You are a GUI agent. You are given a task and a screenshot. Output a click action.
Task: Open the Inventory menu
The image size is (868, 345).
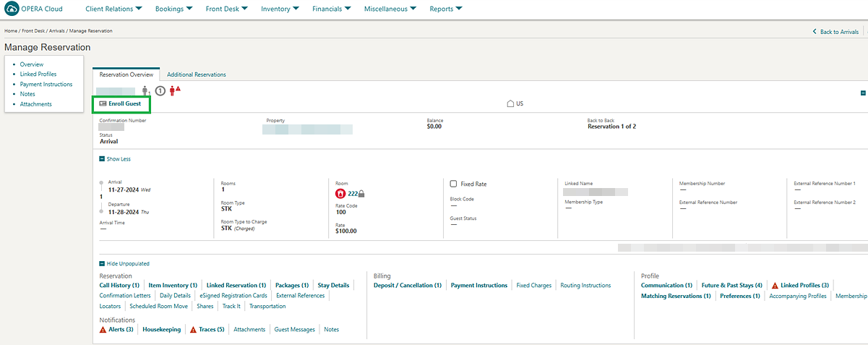pos(280,9)
